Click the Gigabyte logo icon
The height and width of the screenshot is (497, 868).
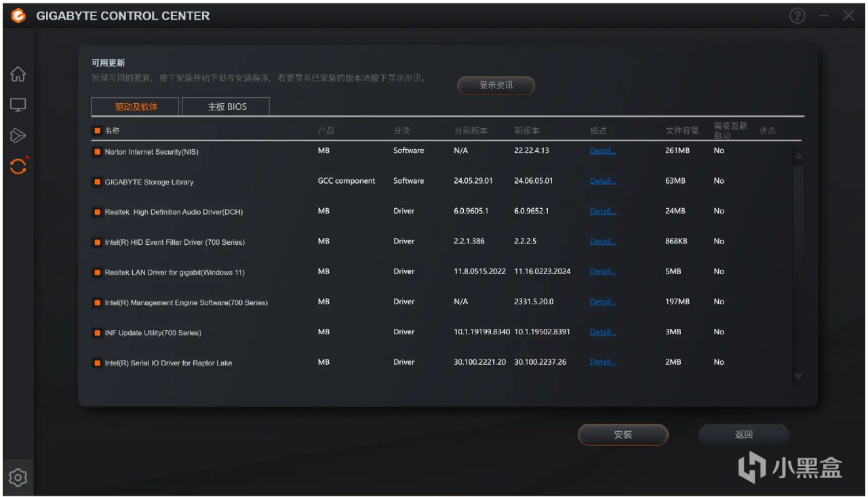pyautogui.click(x=18, y=16)
